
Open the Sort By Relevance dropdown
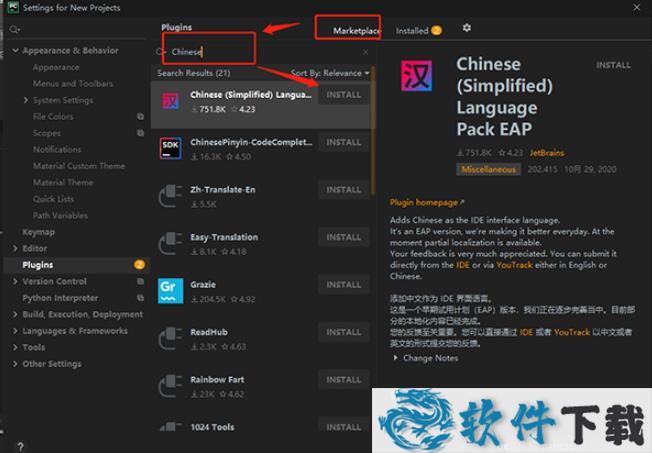coord(330,73)
